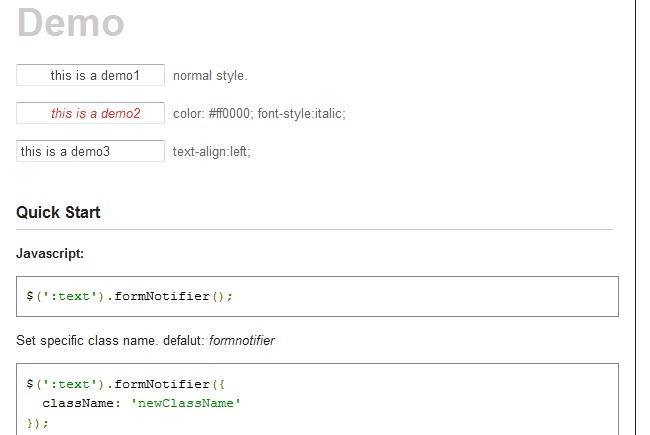Click the '$' starting the first code snippet
The image size is (650, 435).
tap(30, 296)
